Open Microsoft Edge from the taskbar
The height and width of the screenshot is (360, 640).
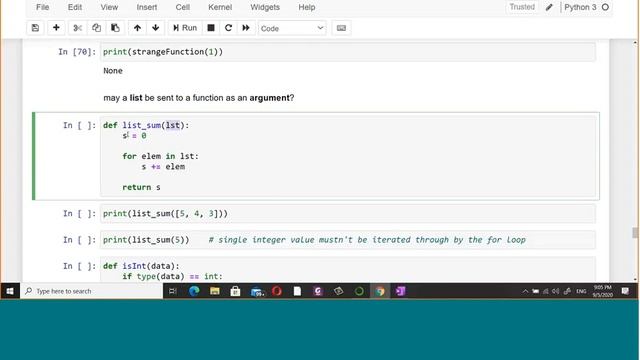tap(194, 291)
